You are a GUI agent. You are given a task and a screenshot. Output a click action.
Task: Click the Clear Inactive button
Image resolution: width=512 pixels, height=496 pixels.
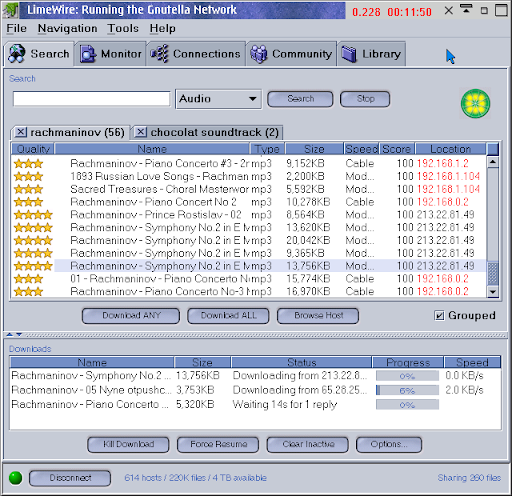308,444
